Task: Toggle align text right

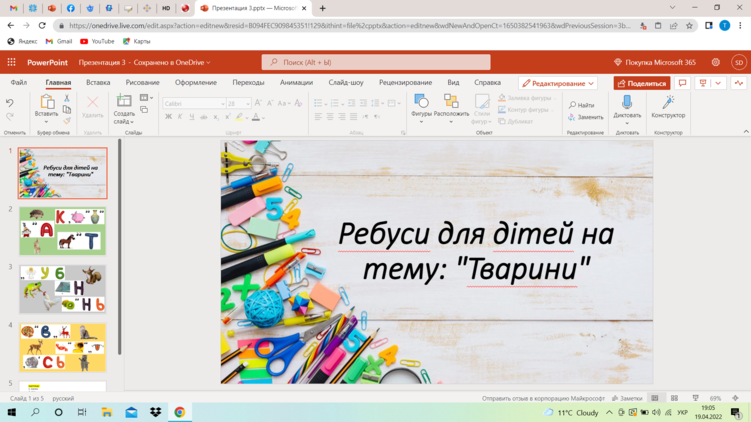Action: [x=341, y=116]
